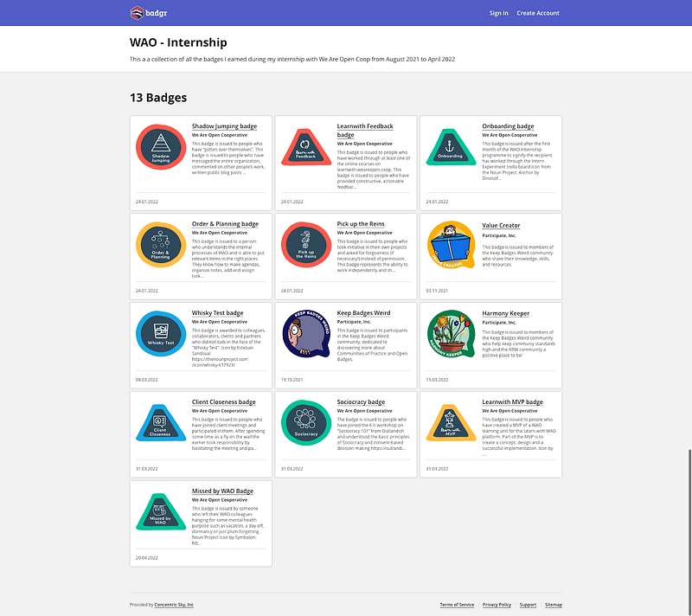The height and width of the screenshot is (616, 692).
Task: Open the Order & Planning badge image
Action: click(161, 245)
